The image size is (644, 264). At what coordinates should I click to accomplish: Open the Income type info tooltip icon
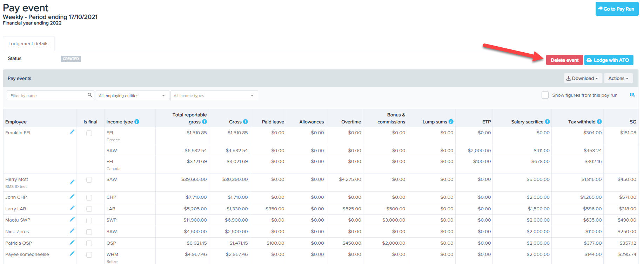pyautogui.click(x=137, y=122)
